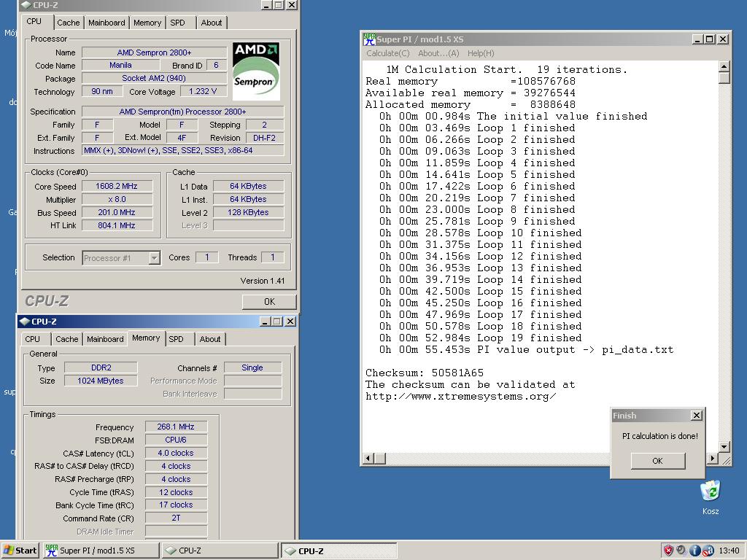Click the Checksum: 50581A65 line in Super PI
The height and width of the screenshot is (560, 747).
click(x=425, y=373)
